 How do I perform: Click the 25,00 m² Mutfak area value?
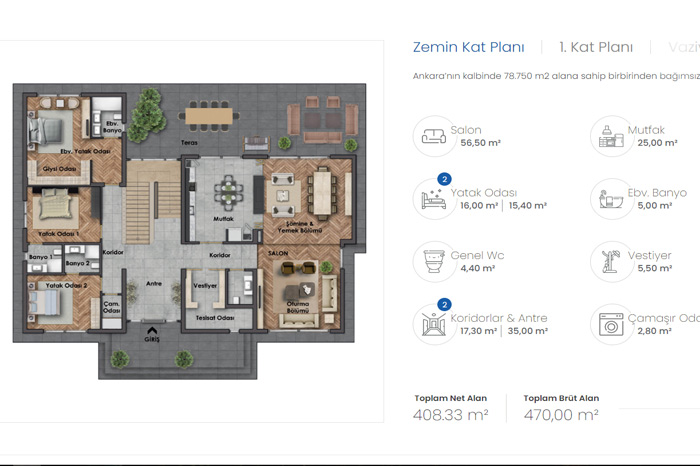click(657, 143)
